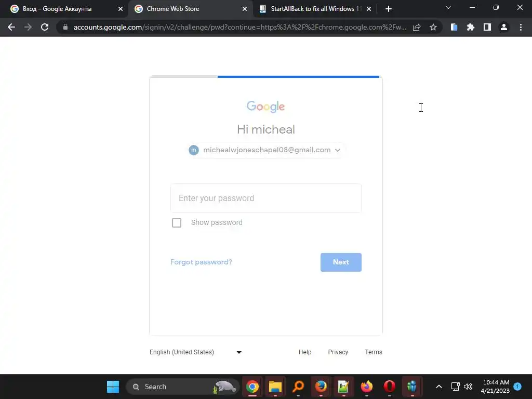Open the Privacy link

[338, 352]
